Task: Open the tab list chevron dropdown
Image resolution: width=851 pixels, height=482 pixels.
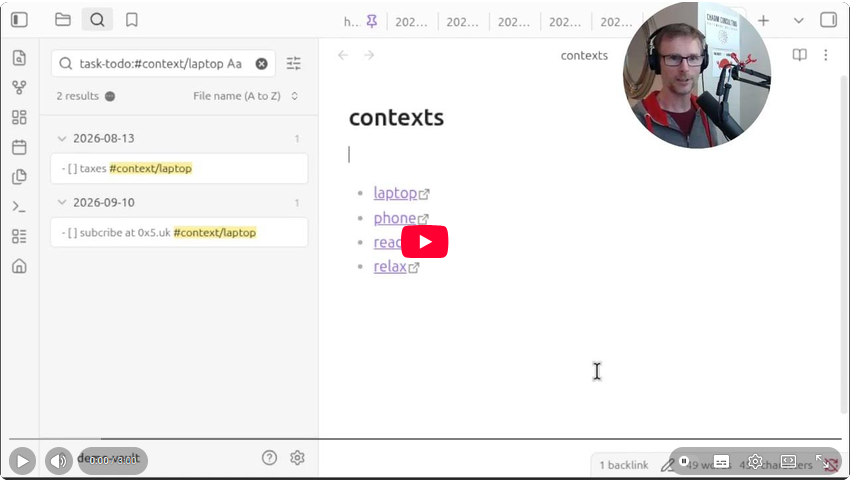Action: coord(798,21)
